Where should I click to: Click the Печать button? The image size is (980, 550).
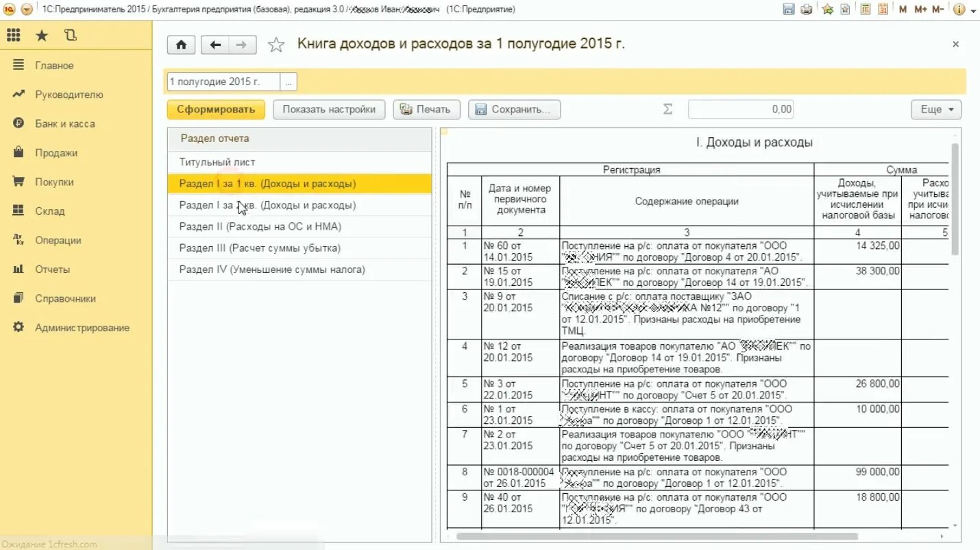pyautogui.click(x=426, y=110)
